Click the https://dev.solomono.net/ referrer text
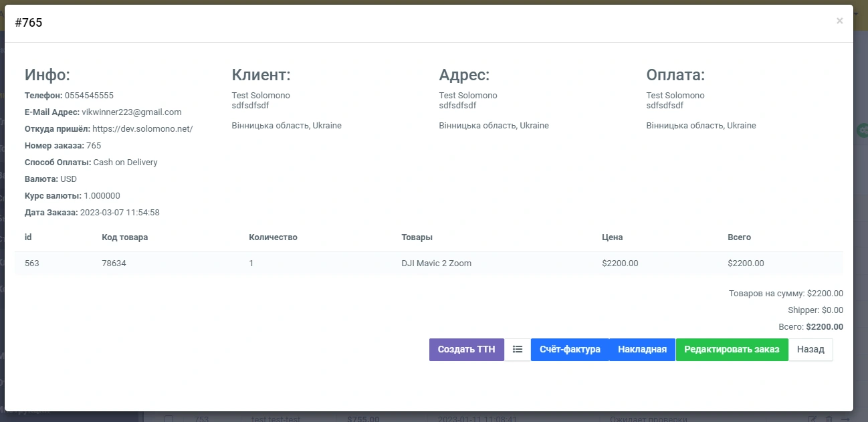The height and width of the screenshot is (422, 868). [x=142, y=129]
